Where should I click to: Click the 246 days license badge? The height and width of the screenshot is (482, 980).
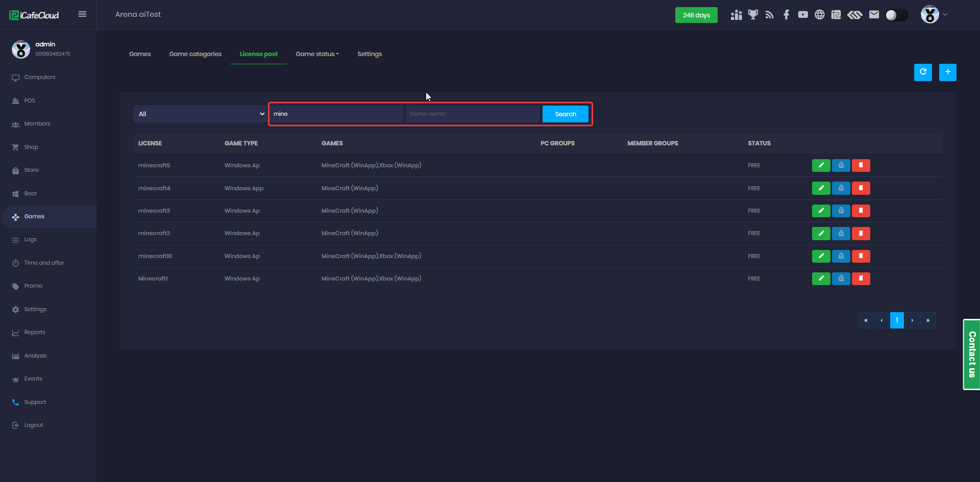696,15
